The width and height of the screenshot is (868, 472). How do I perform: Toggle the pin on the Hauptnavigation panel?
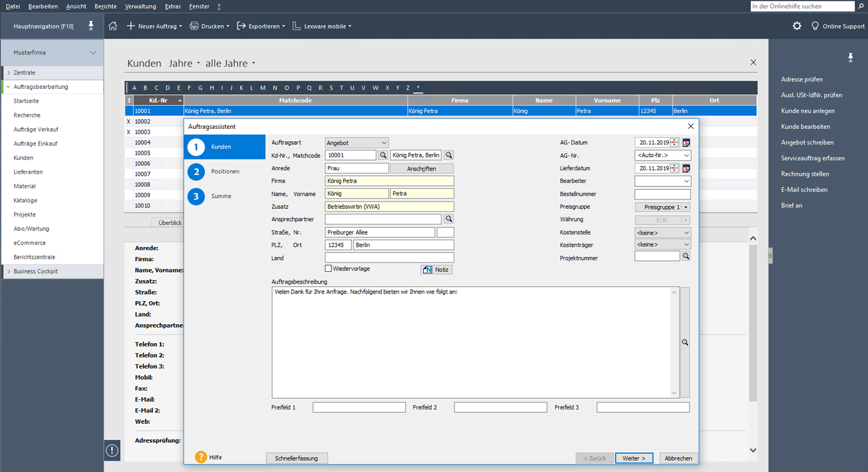tap(90, 26)
